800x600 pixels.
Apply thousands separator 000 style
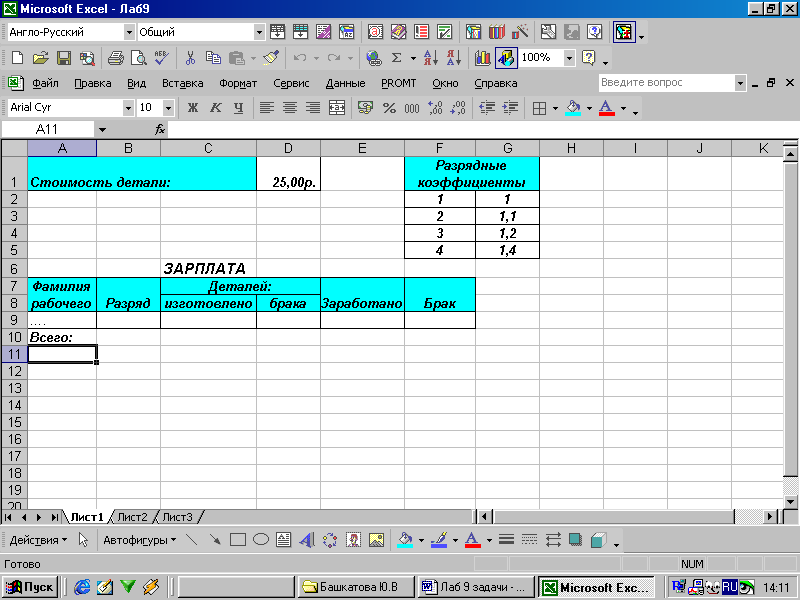tap(412, 108)
